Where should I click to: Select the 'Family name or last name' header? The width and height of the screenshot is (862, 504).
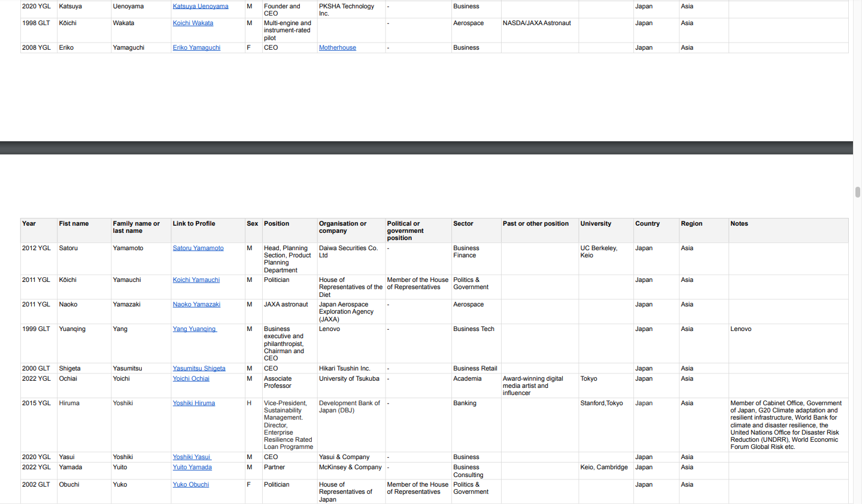(x=141, y=230)
